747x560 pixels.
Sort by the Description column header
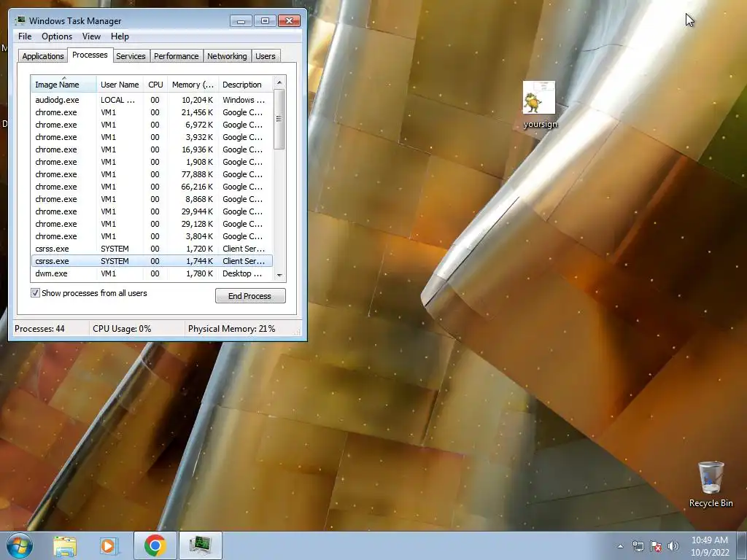click(x=245, y=85)
